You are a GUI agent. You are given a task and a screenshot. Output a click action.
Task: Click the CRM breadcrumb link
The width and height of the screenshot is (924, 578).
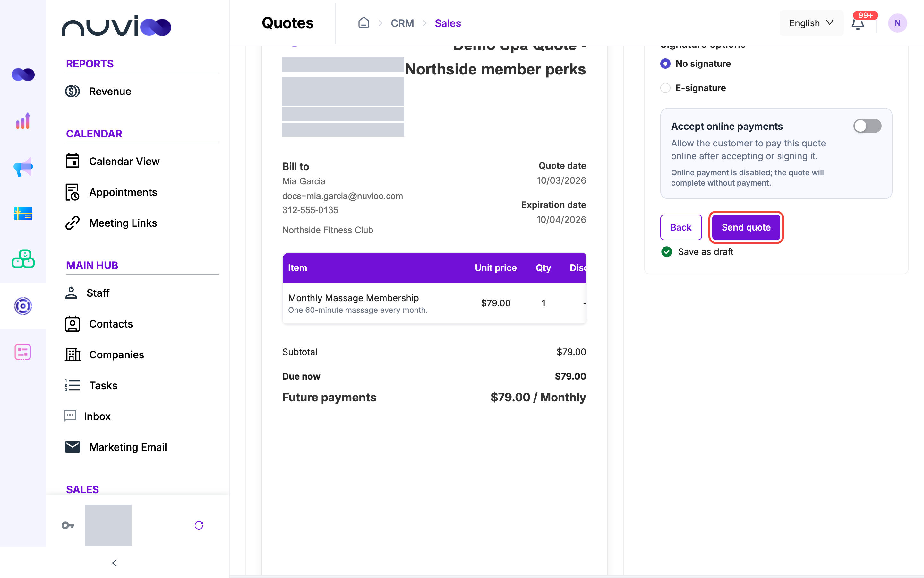402,23
